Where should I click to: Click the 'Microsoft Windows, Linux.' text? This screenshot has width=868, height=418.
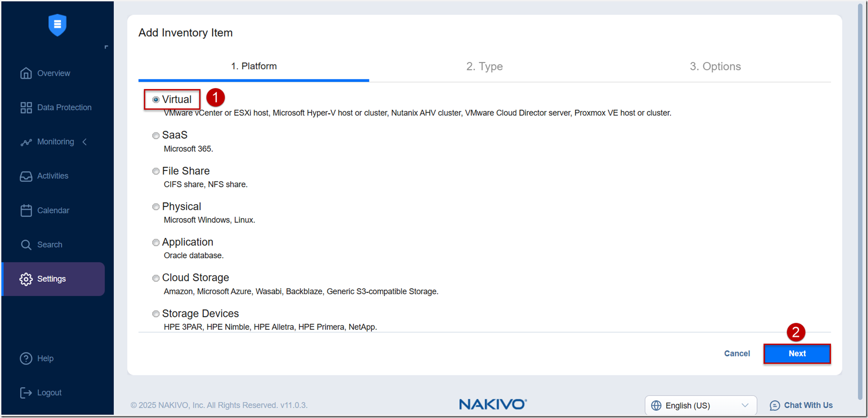[x=210, y=220]
